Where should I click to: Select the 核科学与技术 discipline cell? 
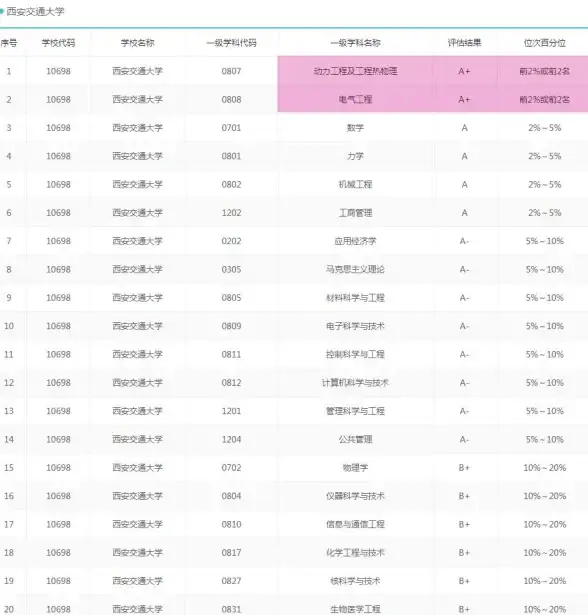coord(355,581)
